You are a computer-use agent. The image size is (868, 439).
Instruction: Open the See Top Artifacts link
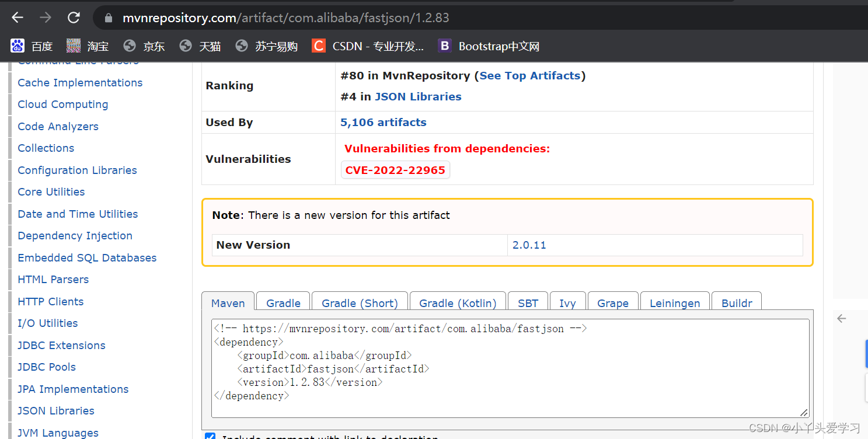(x=530, y=75)
